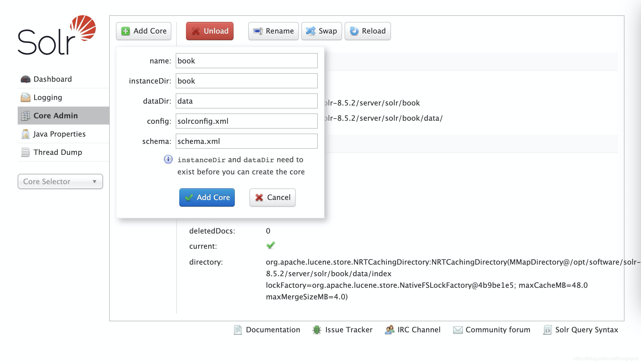This screenshot has width=641, height=364.
Task: Cancel the new core dialog
Action: pos(272,198)
